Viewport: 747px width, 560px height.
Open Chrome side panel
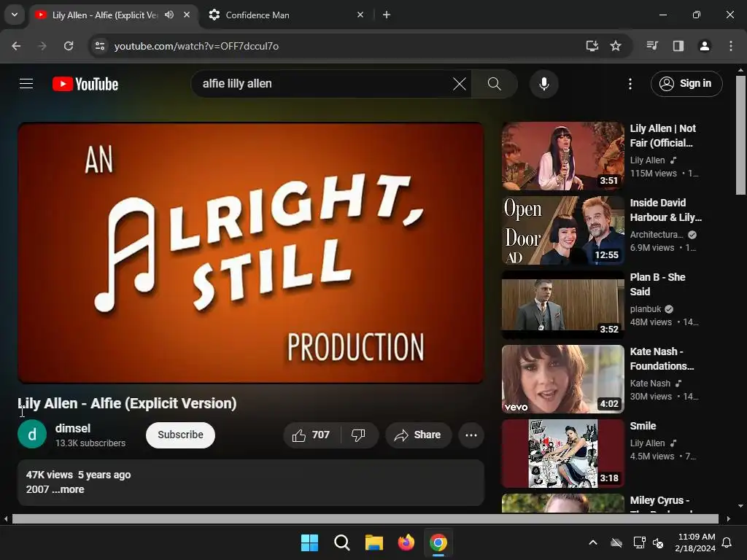pyautogui.click(x=678, y=46)
